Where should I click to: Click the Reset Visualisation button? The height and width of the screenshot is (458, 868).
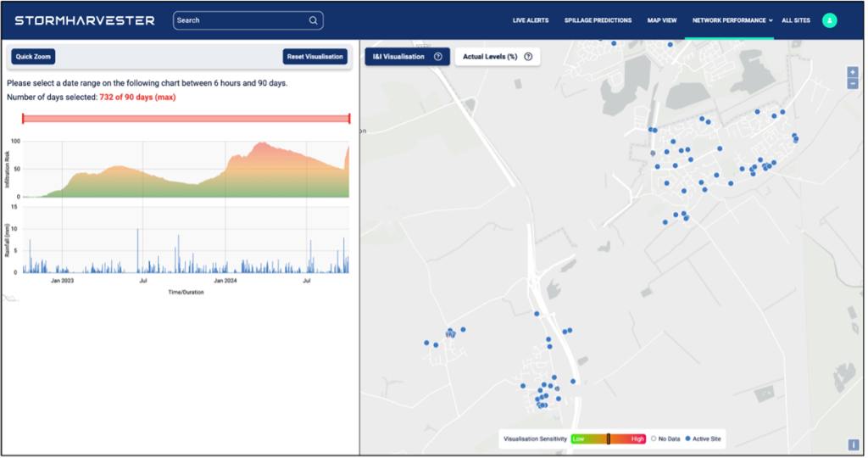(315, 57)
